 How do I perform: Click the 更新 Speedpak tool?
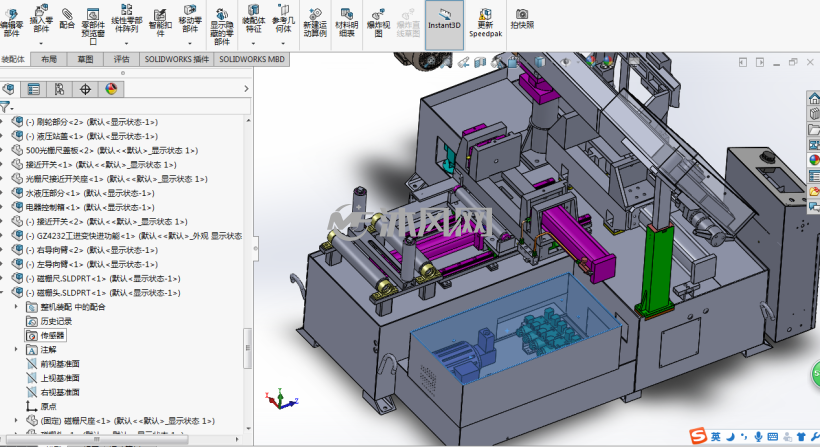[485, 23]
